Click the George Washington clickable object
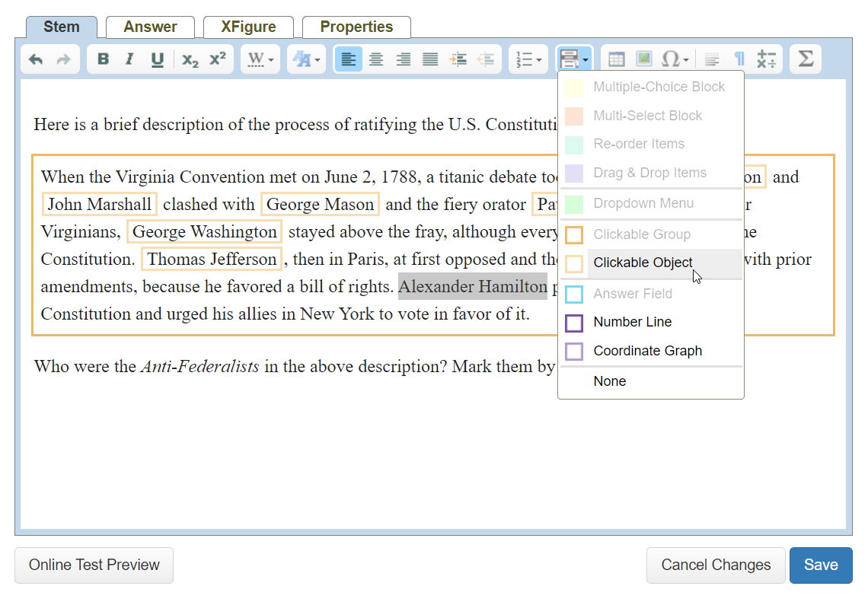Screen dimensions: 868x602 (x=204, y=231)
